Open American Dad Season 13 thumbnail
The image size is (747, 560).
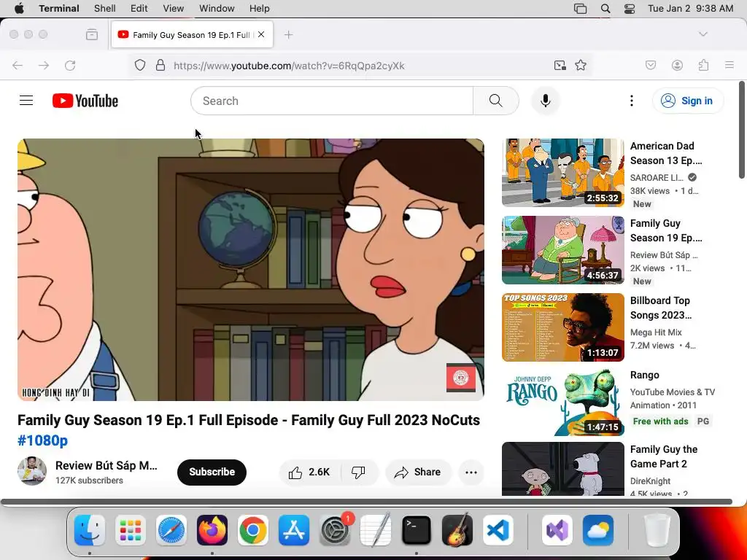563,172
